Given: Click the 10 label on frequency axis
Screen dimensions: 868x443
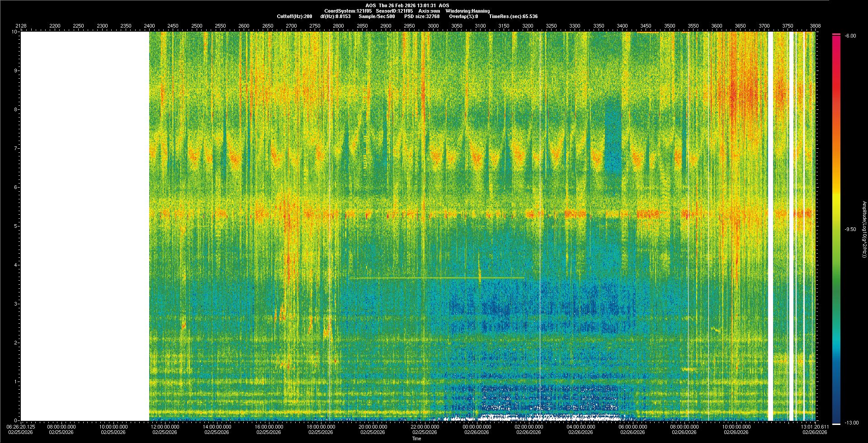Looking at the screenshot, I should click(x=14, y=32).
